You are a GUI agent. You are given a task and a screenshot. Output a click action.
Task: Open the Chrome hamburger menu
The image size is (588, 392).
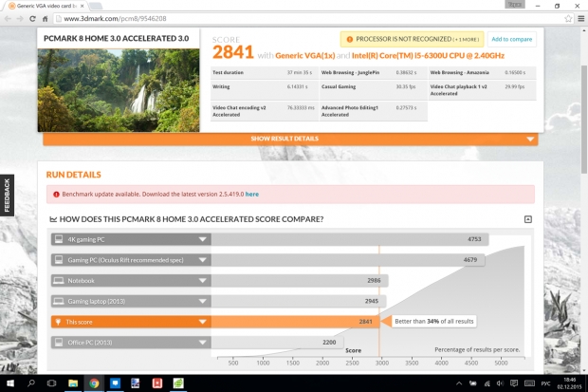tap(581, 18)
